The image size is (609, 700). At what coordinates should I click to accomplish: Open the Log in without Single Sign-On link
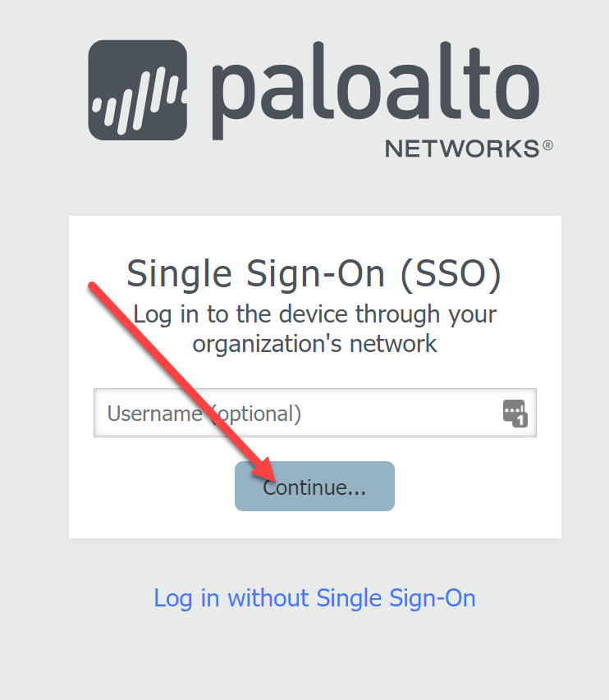(x=315, y=598)
